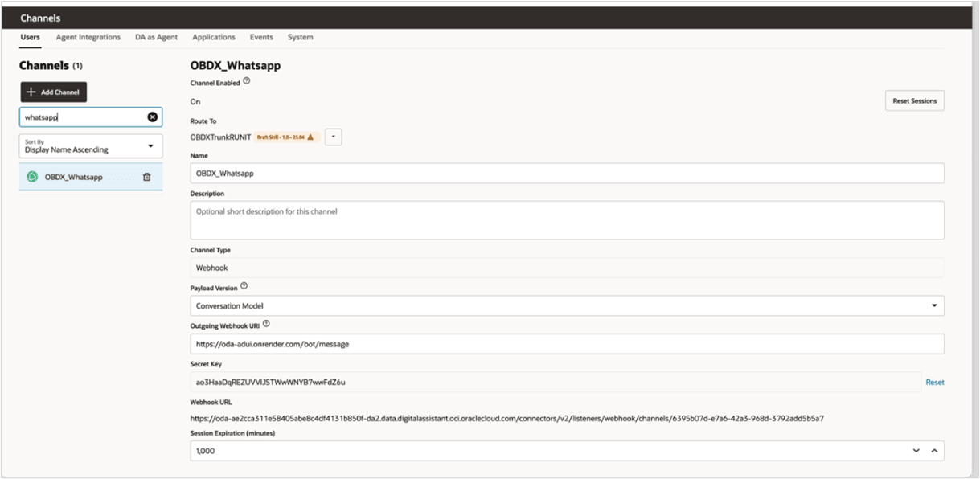This screenshot has height=479, width=980.
Task: Delete the OBDX_Whatsapp channel with trash icon
Action: coord(146,177)
